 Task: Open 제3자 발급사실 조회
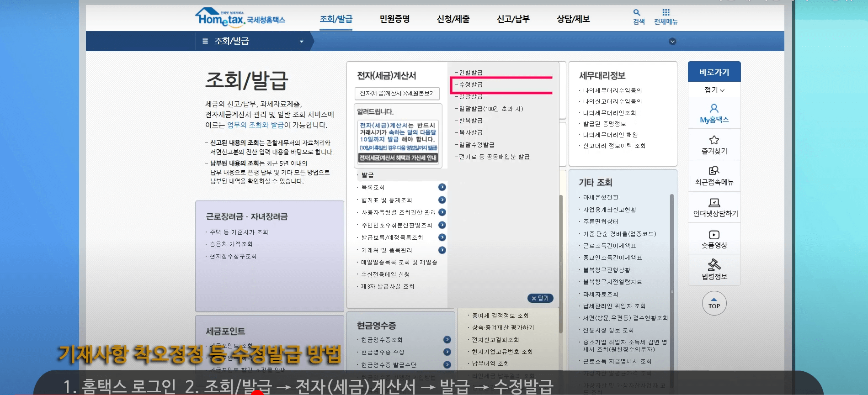click(x=388, y=286)
